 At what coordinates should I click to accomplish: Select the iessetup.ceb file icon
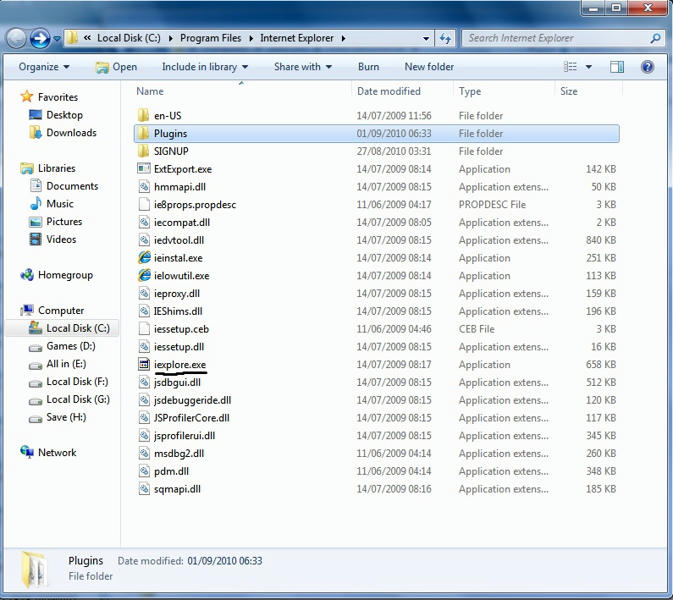pos(144,328)
